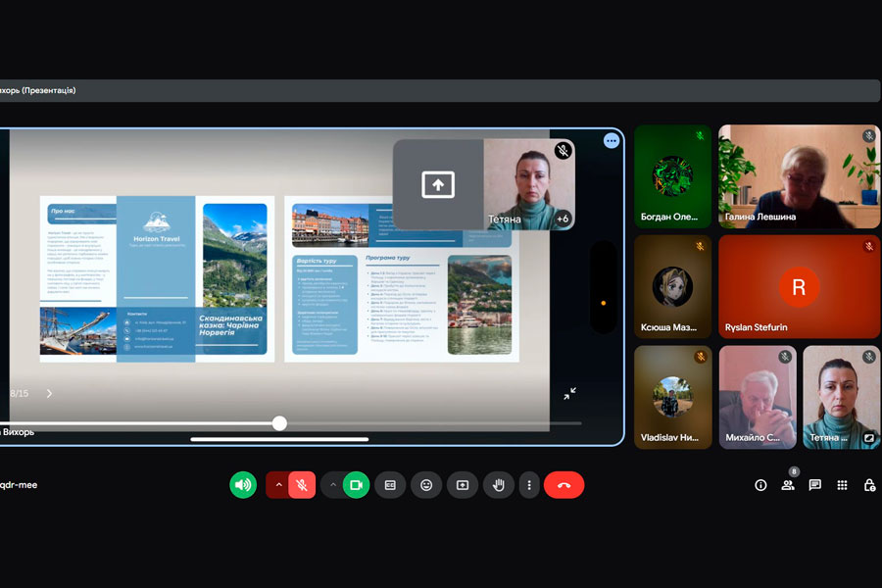
Task: Select Ryslan Stefurin participant tile
Action: (800, 286)
